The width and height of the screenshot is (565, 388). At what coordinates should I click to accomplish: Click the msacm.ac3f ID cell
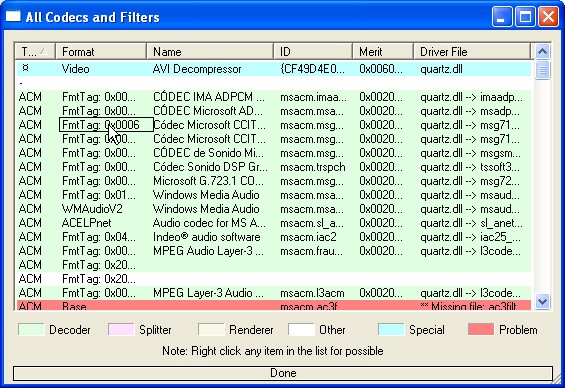point(308,306)
